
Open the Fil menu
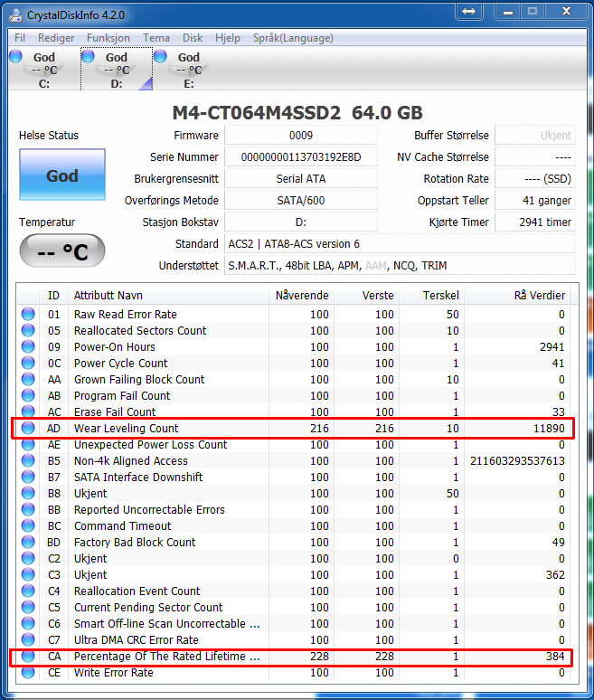click(20, 38)
